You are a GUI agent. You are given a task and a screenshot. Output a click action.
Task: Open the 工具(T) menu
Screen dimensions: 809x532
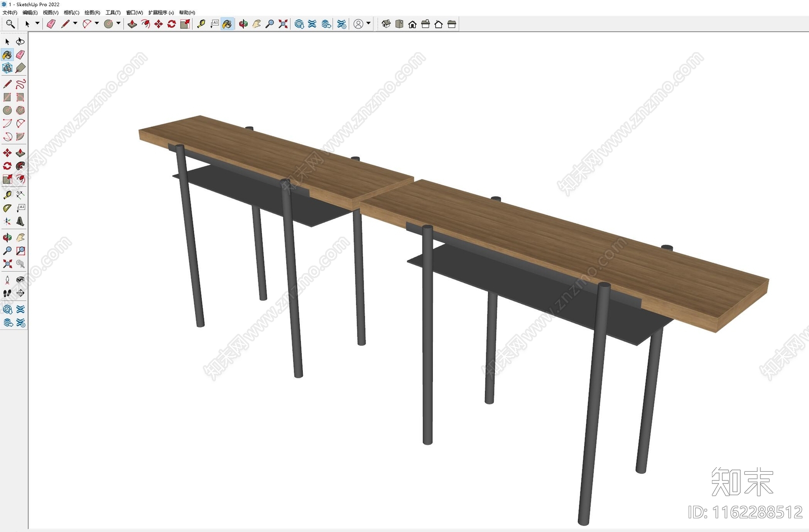113,13
